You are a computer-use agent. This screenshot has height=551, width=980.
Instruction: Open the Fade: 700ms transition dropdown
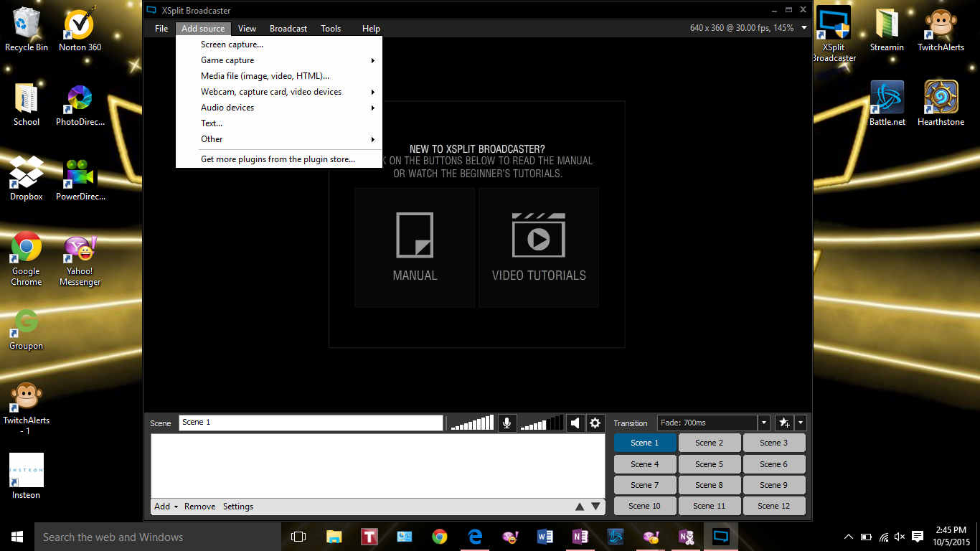pyautogui.click(x=763, y=423)
